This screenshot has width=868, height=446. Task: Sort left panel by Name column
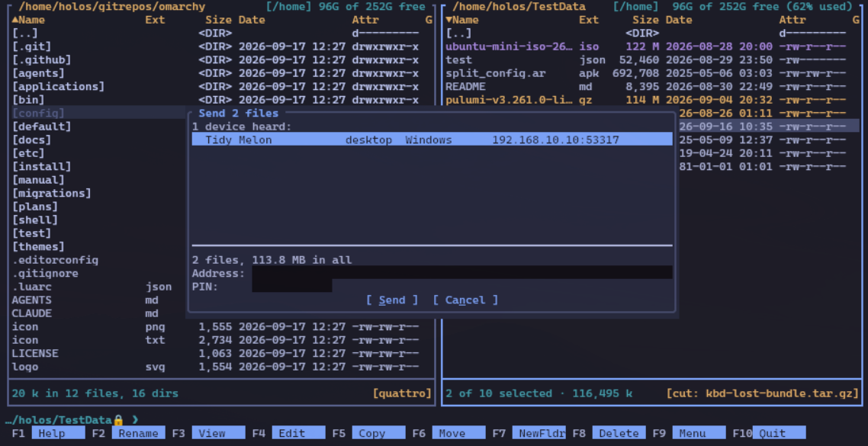tap(29, 20)
